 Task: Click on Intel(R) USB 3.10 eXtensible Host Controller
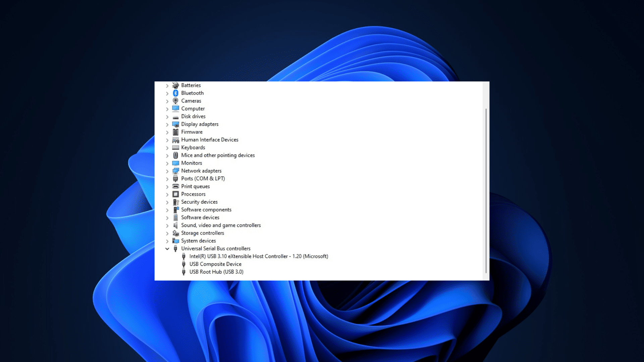(258, 256)
